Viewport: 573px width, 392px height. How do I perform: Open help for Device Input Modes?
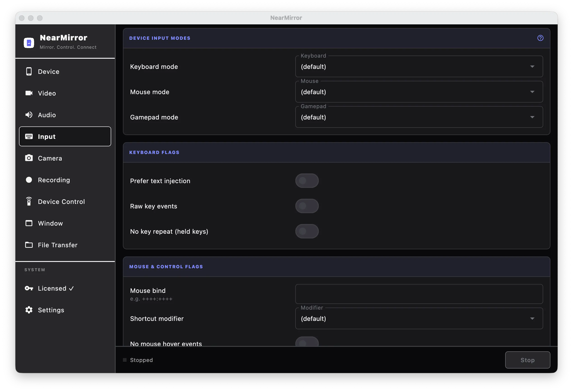[540, 38]
